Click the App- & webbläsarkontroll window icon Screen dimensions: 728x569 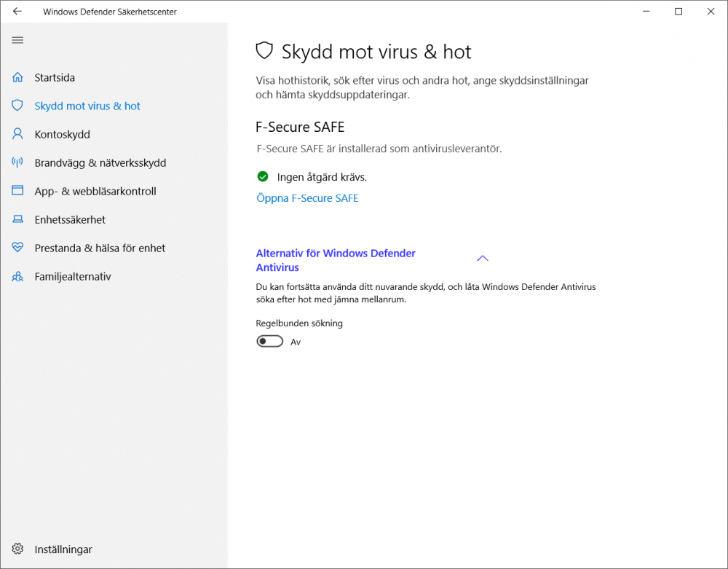click(18, 191)
